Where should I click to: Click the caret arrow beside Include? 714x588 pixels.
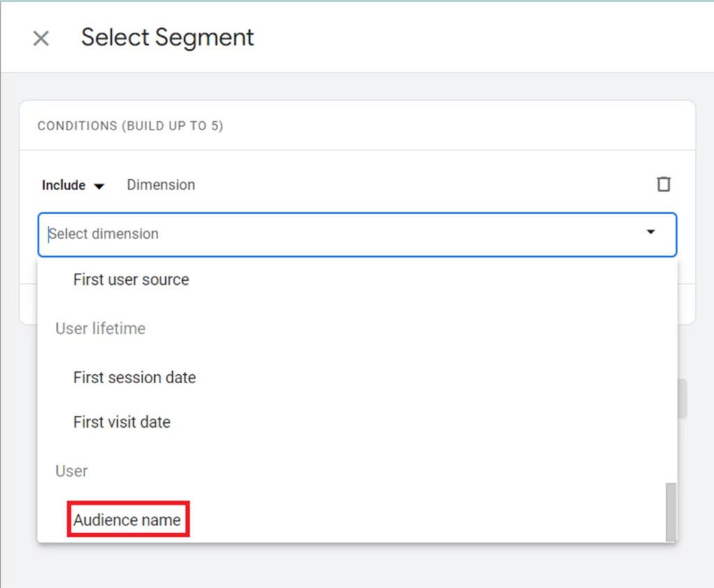tap(99, 186)
